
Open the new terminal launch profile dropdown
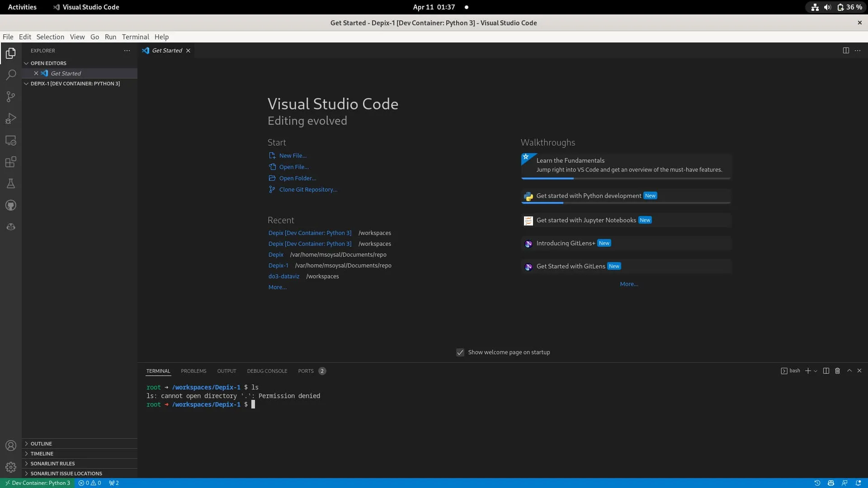coord(816,371)
